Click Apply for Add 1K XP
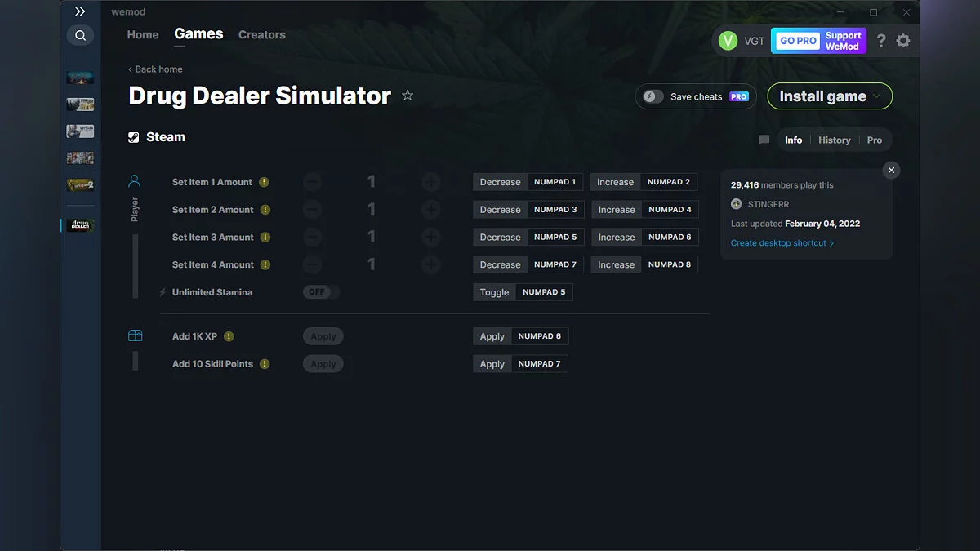980x551 pixels. click(x=323, y=336)
